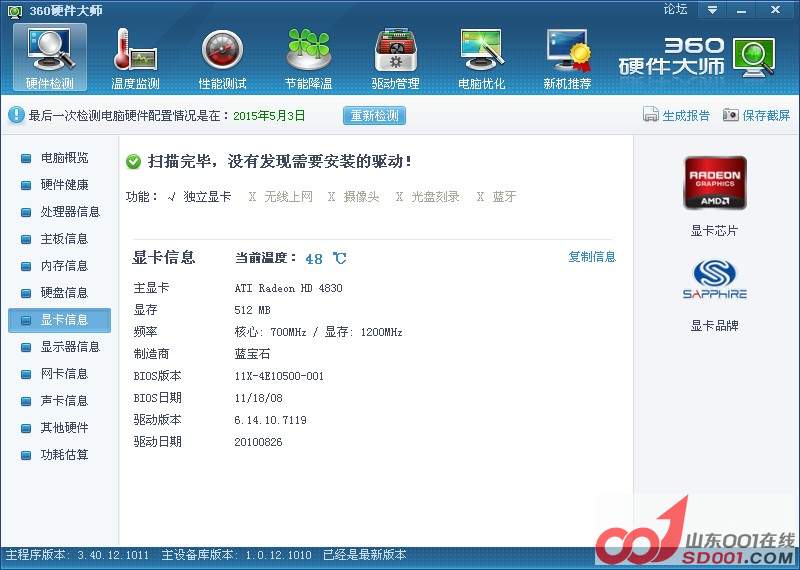Click the 360硬件大师 title bar app icon
The height and width of the screenshot is (570, 800).
15,10
